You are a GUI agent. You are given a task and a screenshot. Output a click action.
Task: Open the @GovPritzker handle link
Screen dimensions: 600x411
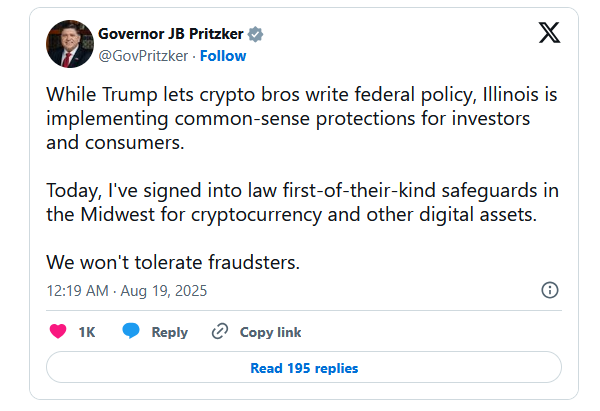click(x=143, y=56)
